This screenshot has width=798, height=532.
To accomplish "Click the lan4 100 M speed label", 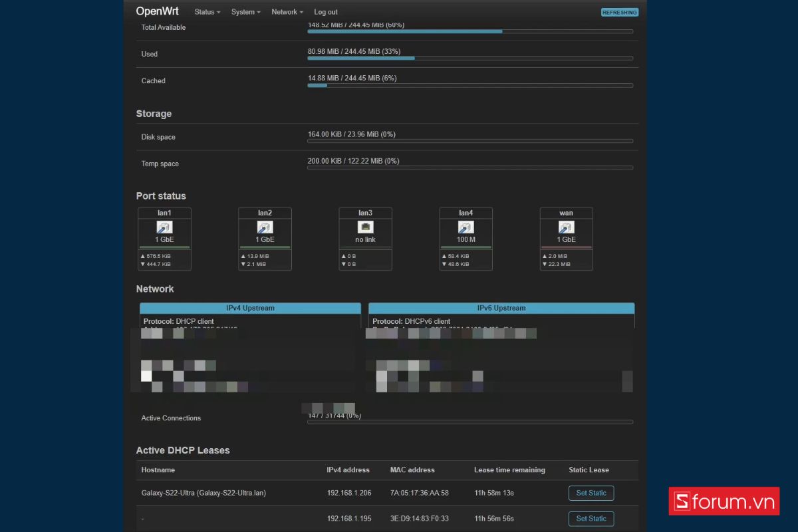I will click(465, 239).
